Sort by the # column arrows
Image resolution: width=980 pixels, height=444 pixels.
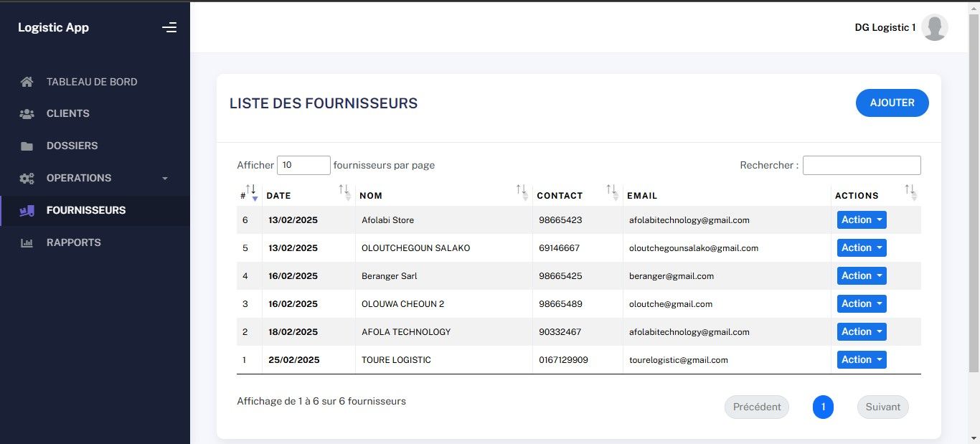pyautogui.click(x=251, y=193)
